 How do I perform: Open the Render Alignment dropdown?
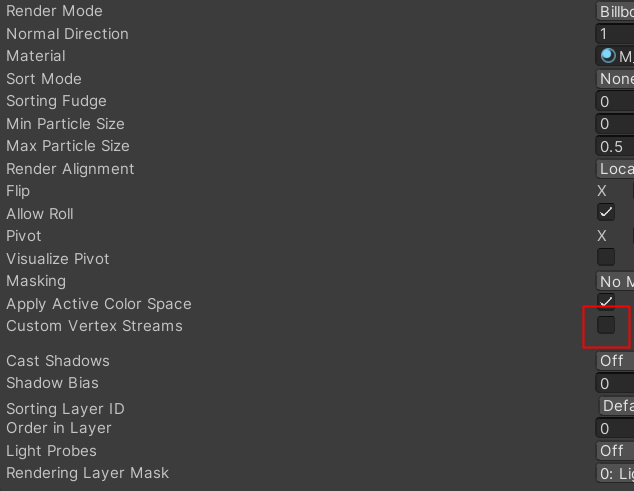(x=615, y=169)
